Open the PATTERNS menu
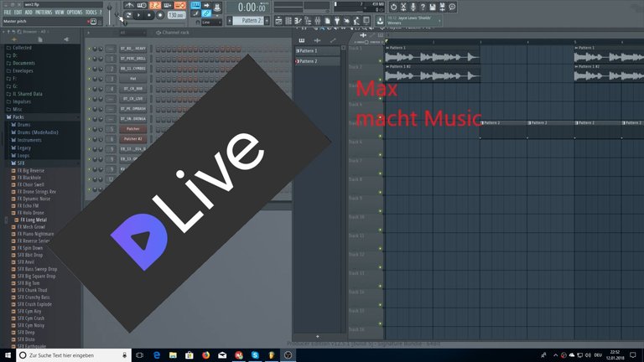This screenshot has width=644, height=362. click(x=44, y=13)
